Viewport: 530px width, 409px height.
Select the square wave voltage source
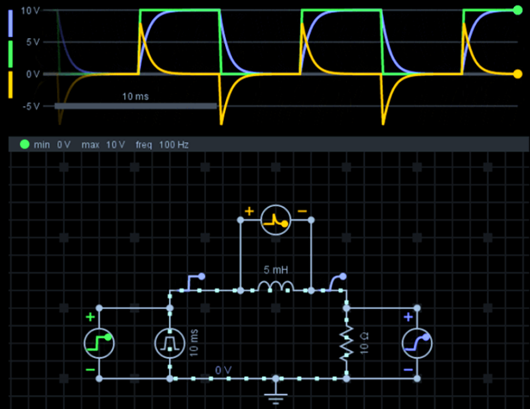[x=170, y=343]
